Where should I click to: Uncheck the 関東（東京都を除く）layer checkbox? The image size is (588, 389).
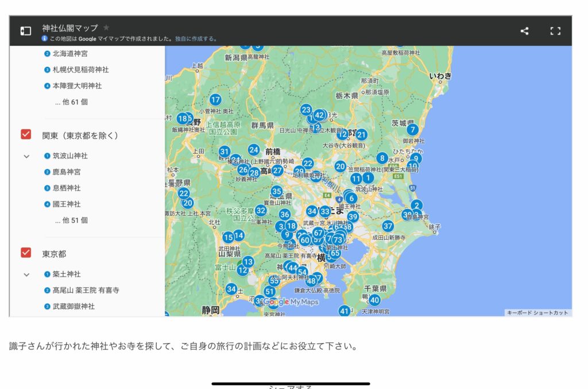[26, 134]
